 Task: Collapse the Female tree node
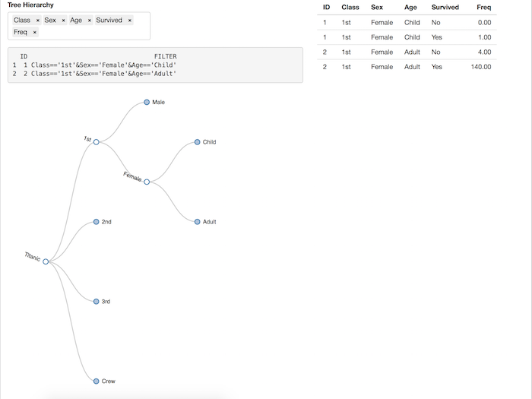click(x=147, y=182)
